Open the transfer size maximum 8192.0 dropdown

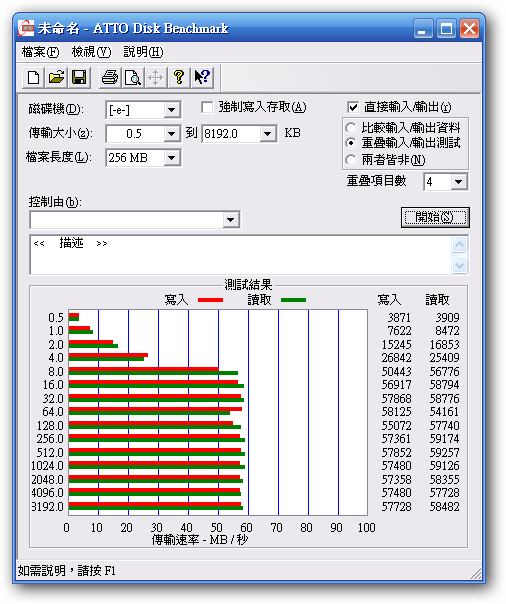[x=267, y=134]
